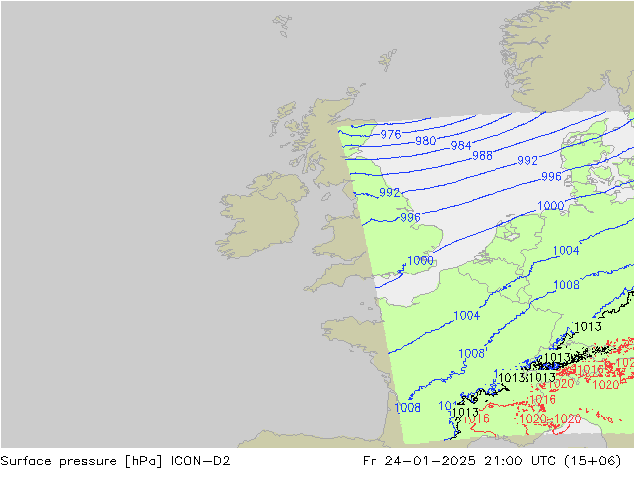Viewport: 634px width, 490px height.
Task: Select the 976 isobar label
Action: pos(391,134)
